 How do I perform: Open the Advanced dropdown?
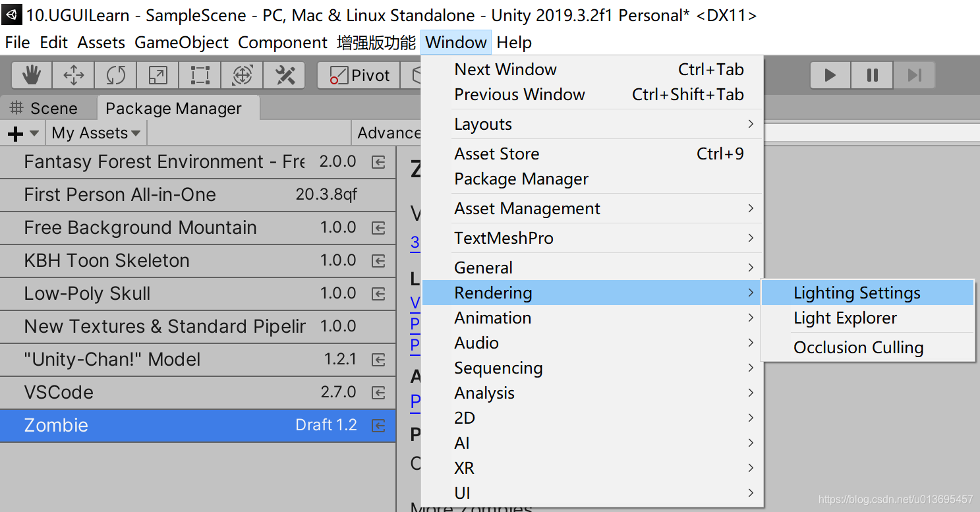point(388,133)
